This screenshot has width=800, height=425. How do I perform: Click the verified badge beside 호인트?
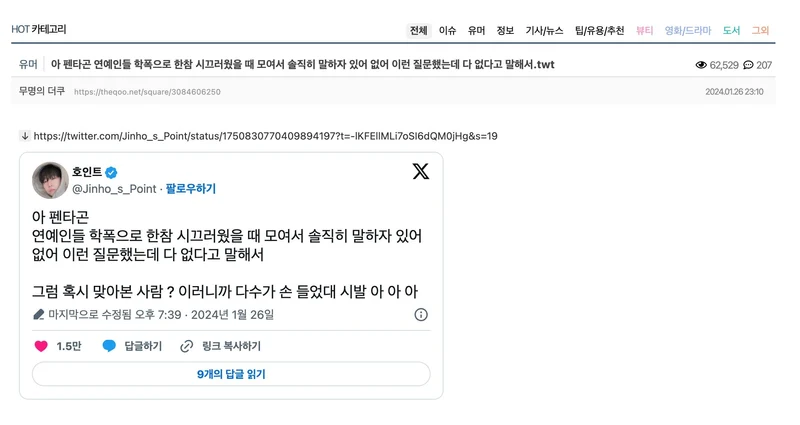pyautogui.click(x=112, y=172)
